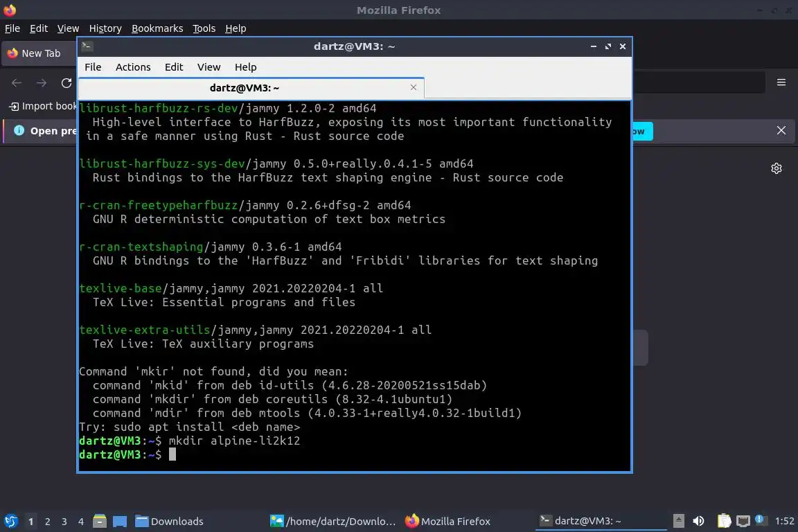Click the terminal icon in terminal title bar

87,46
